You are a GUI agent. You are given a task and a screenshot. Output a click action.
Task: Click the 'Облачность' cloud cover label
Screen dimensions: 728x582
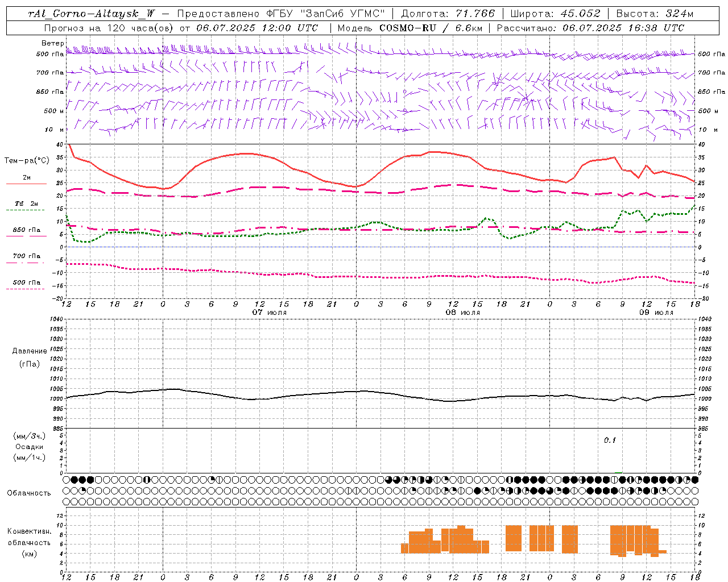[29, 493]
